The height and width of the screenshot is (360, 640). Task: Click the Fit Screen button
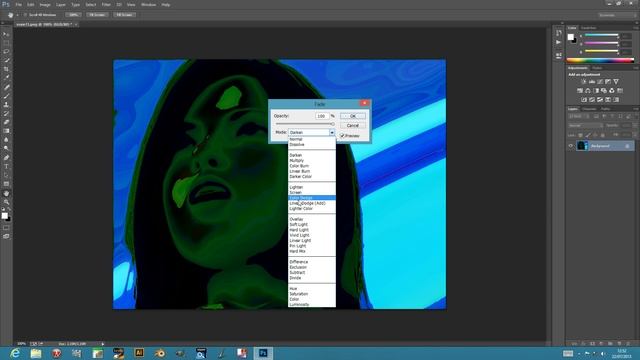coord(97,15)
